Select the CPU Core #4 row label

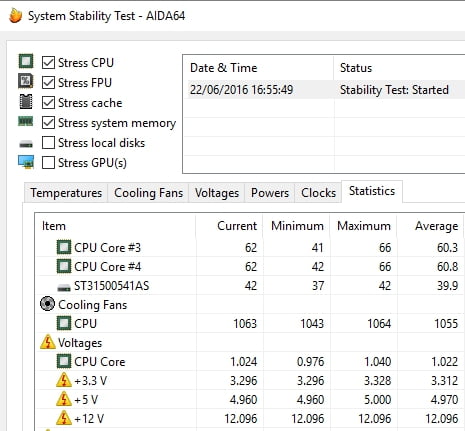click(107, 267)
